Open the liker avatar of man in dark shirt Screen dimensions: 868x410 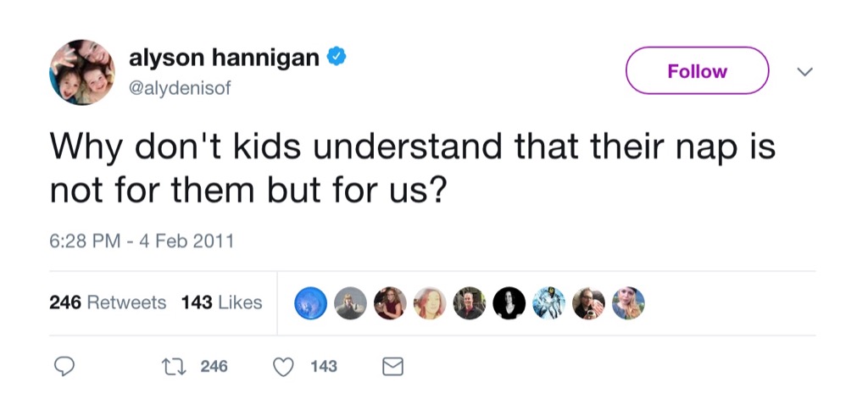point(469,303)
